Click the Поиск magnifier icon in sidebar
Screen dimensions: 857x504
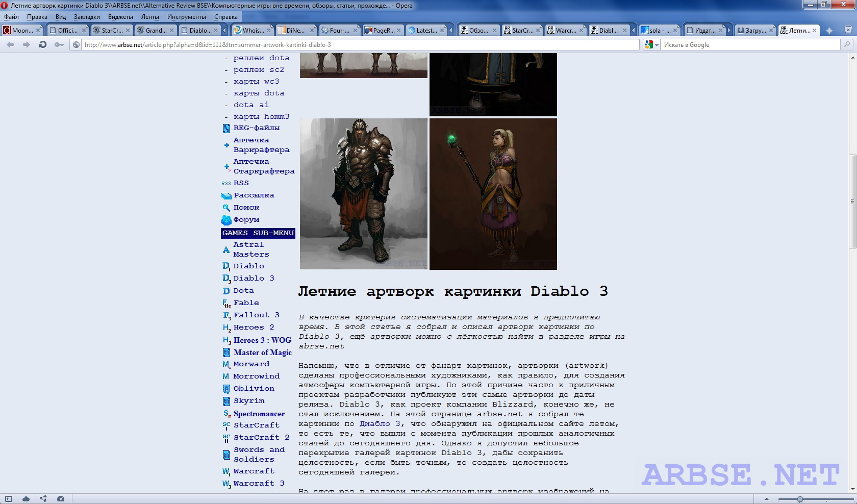pos(226,208)
